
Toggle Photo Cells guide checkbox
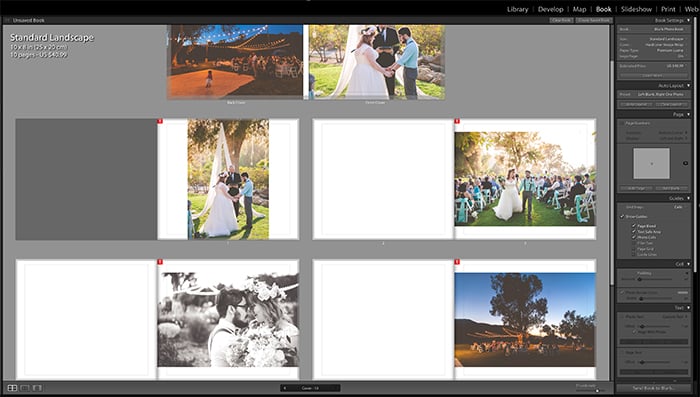(633, 237)
